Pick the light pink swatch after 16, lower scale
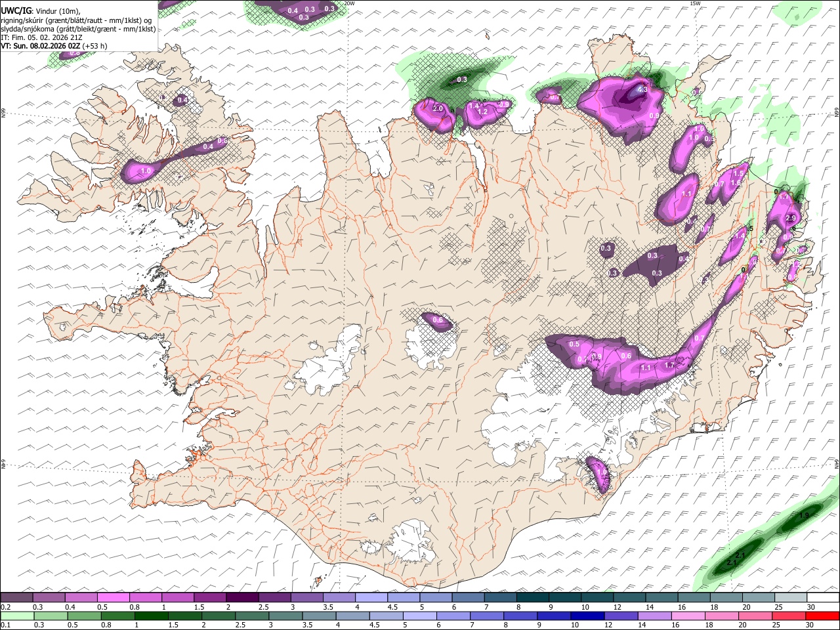The height and width of the screenshot is (630, 840). point(688,616)
